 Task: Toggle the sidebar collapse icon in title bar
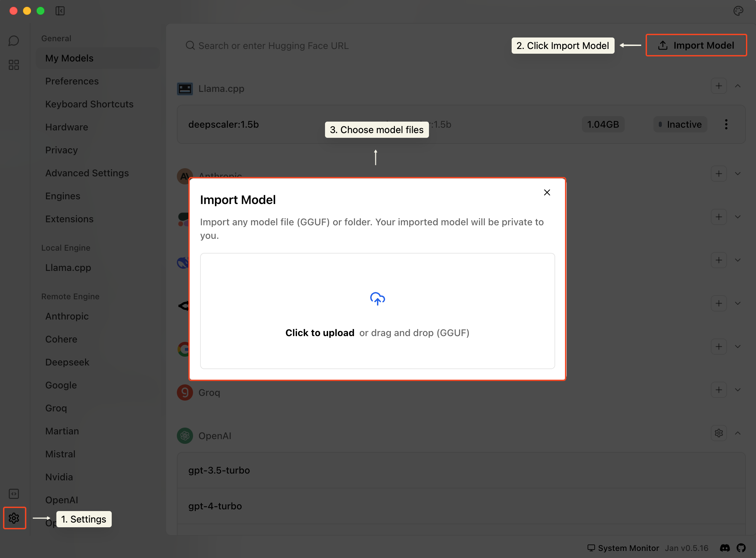click(x=60, y=11)
